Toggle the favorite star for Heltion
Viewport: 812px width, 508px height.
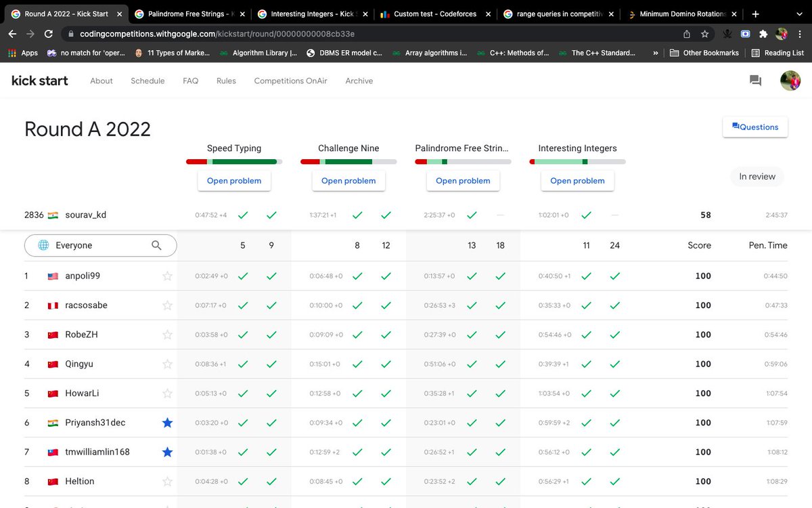(167, 481)
